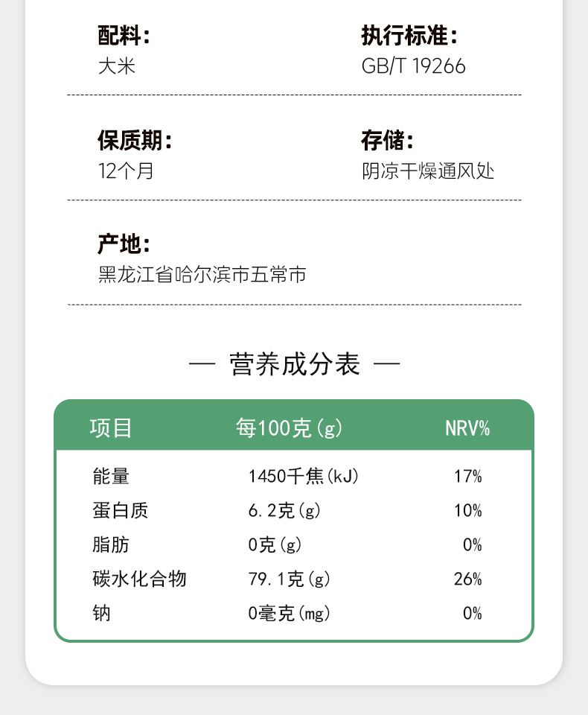Select the 蛋白质 protein row label
Viewport: 588px width, 715px height.
point(120,510)
